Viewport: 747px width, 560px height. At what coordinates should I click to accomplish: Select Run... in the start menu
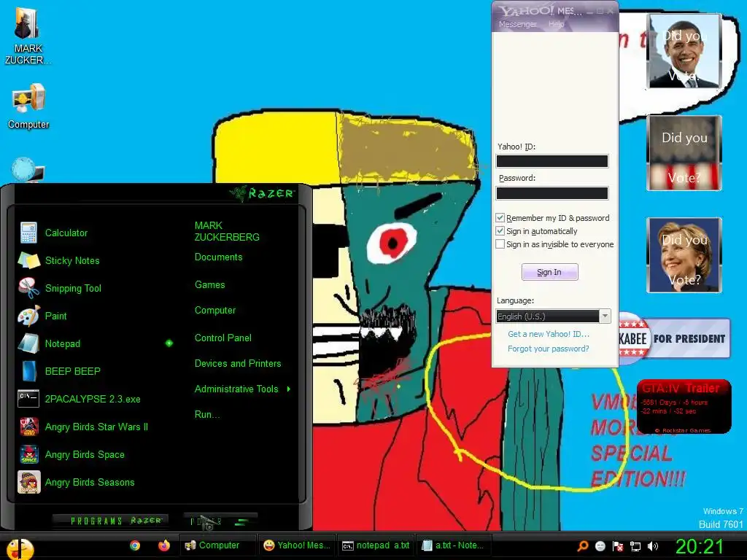(x=207, y=414)
